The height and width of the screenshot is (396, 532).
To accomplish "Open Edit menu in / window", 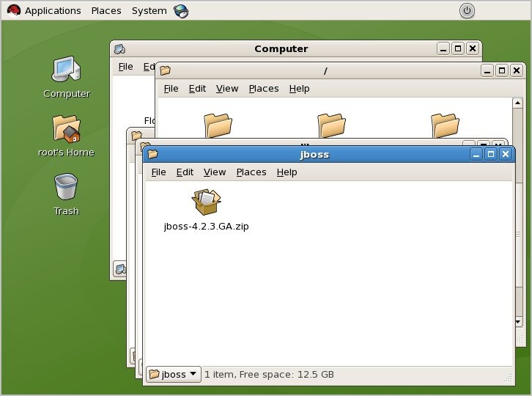I will (x=197, y=89).
